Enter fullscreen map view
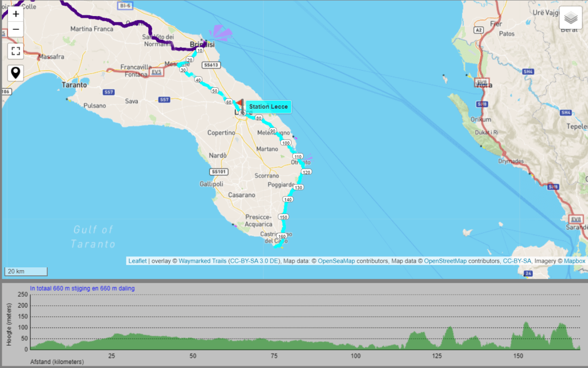 (16, 51)
